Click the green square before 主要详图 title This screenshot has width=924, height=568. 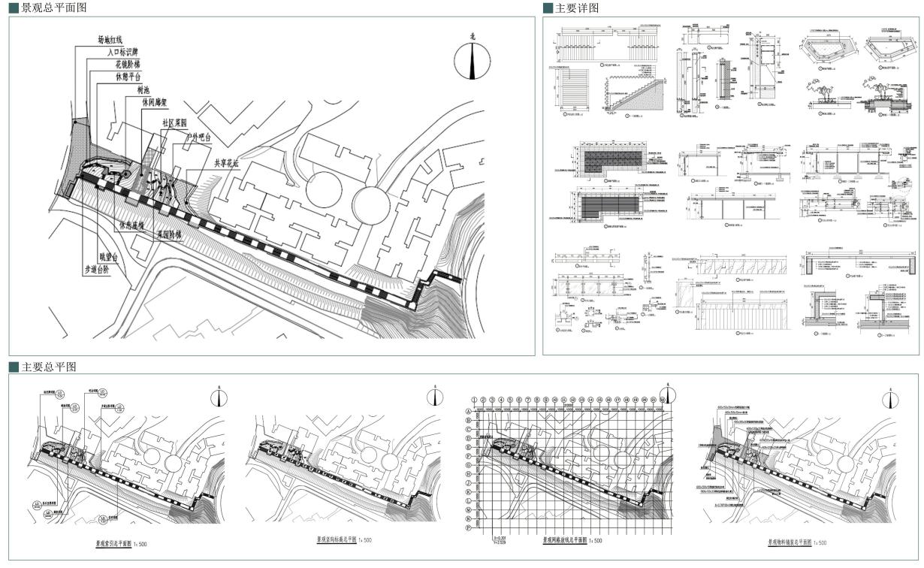click(x=548, y=8)
